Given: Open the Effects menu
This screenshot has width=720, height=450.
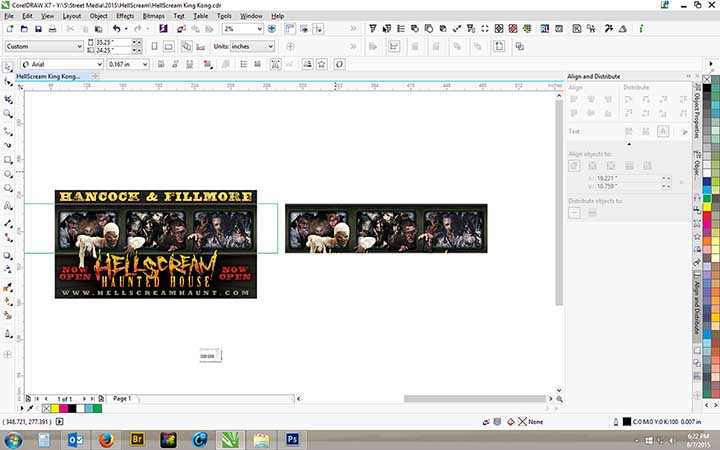Looking at the screenshot, I should tap(125, 16).
